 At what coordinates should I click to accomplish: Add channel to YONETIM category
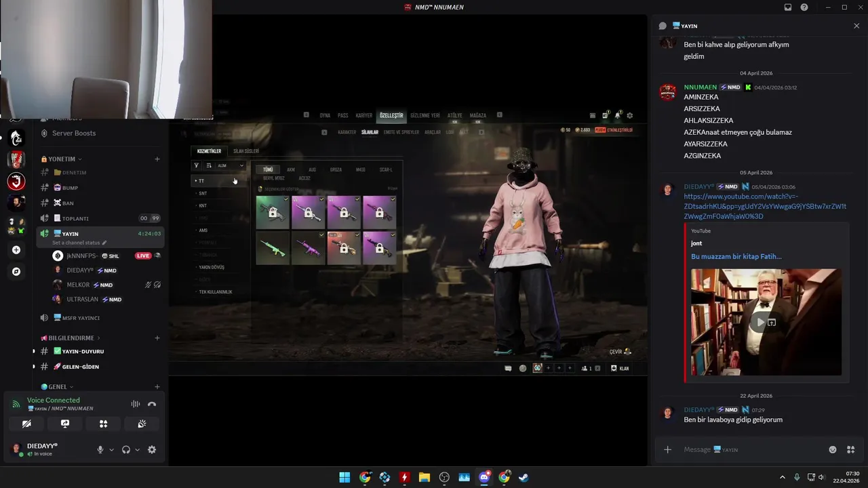157,159
